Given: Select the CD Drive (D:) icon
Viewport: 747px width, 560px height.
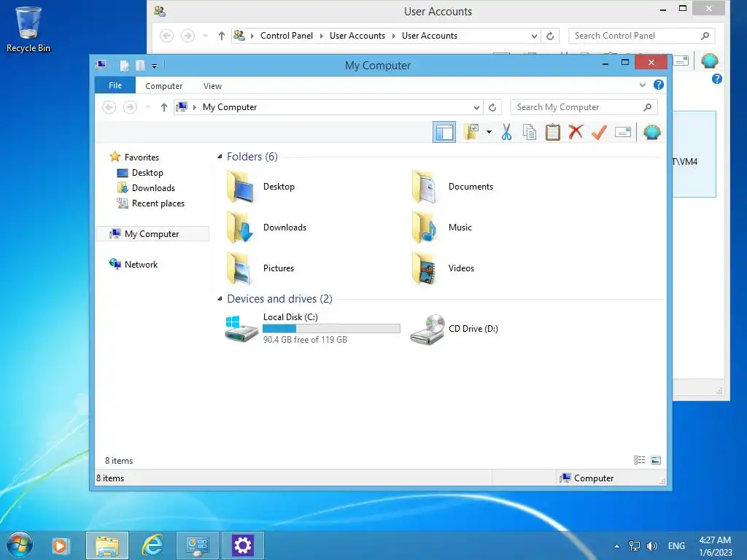Looking at the screenshot, I should (x=427, y=329).
